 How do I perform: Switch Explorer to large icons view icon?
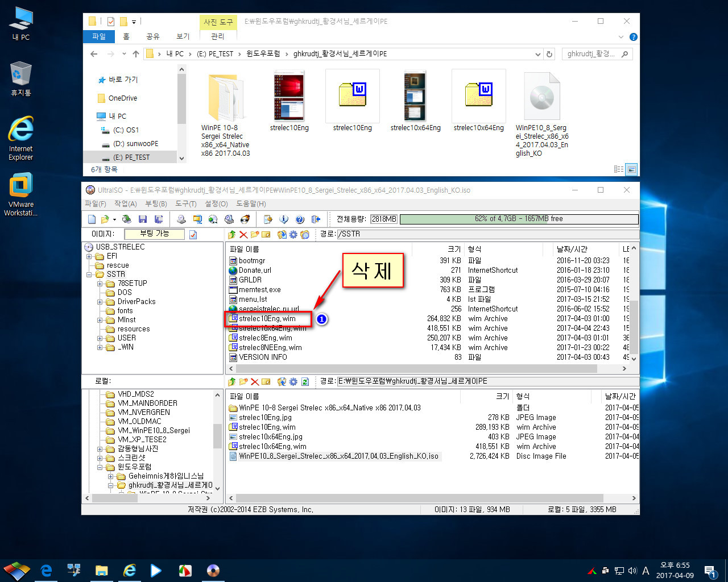click(631, 169)
